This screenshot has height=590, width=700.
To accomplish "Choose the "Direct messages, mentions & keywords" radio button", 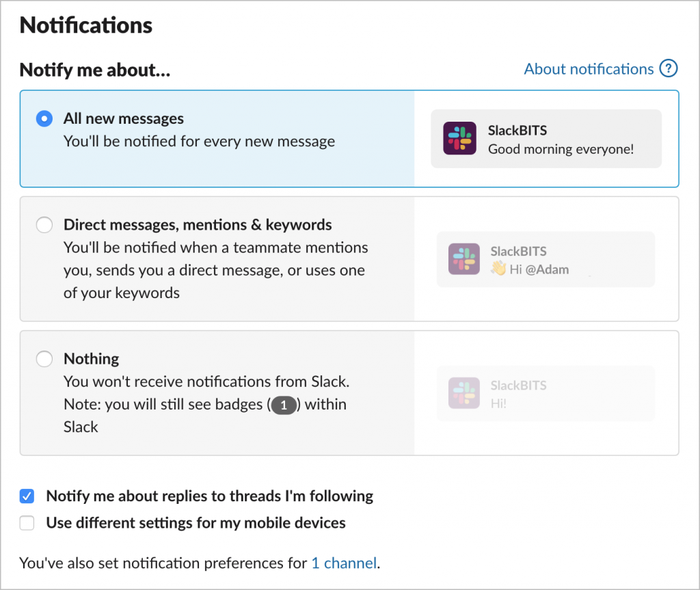I will [x=44, y=225].
